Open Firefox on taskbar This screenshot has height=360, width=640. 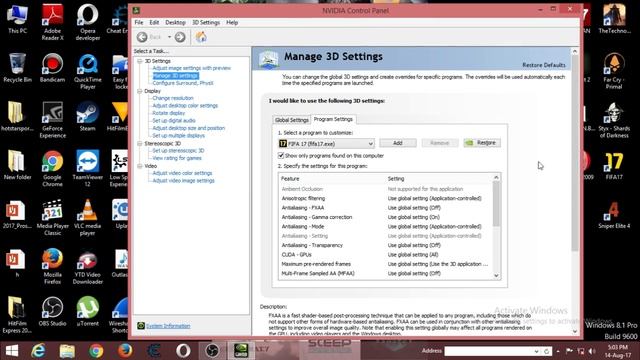[x=125, y=351]
